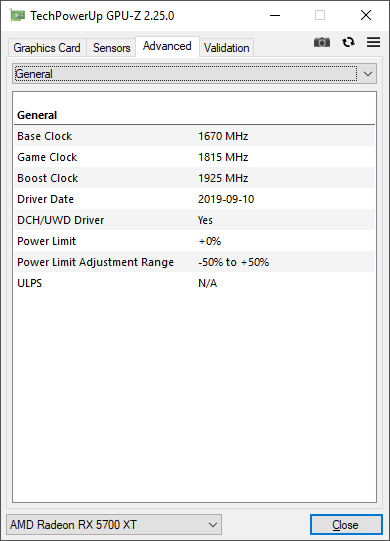Viewport: 390px width, 541px height.
Task: Click the -50% to +50% value
Action: tap(233, 262)
